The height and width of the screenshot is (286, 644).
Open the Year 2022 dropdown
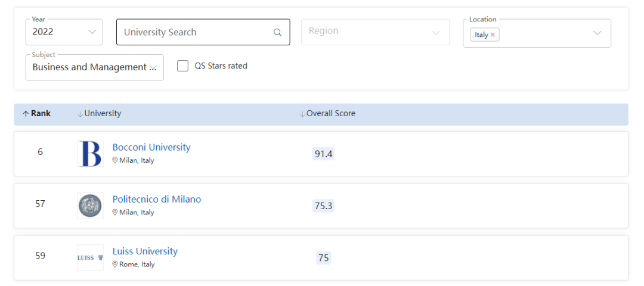64,32
